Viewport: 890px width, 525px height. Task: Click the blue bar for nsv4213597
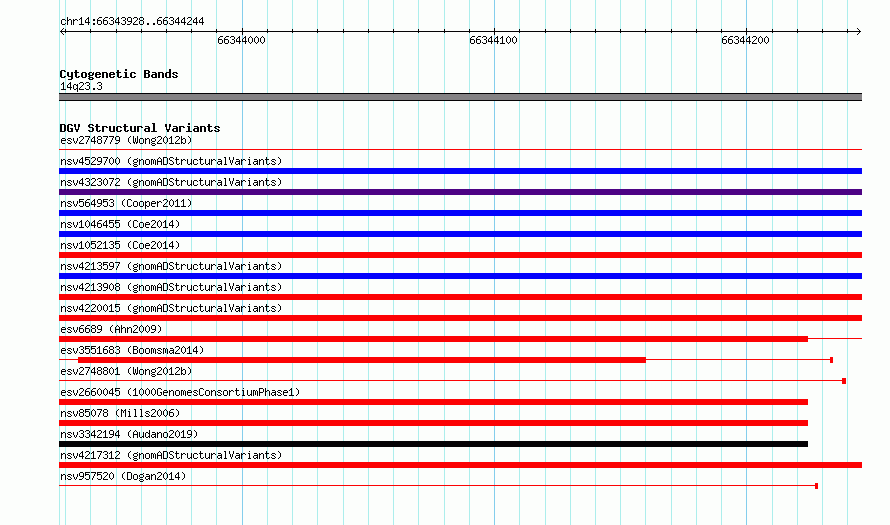click(x=460, y=276)
